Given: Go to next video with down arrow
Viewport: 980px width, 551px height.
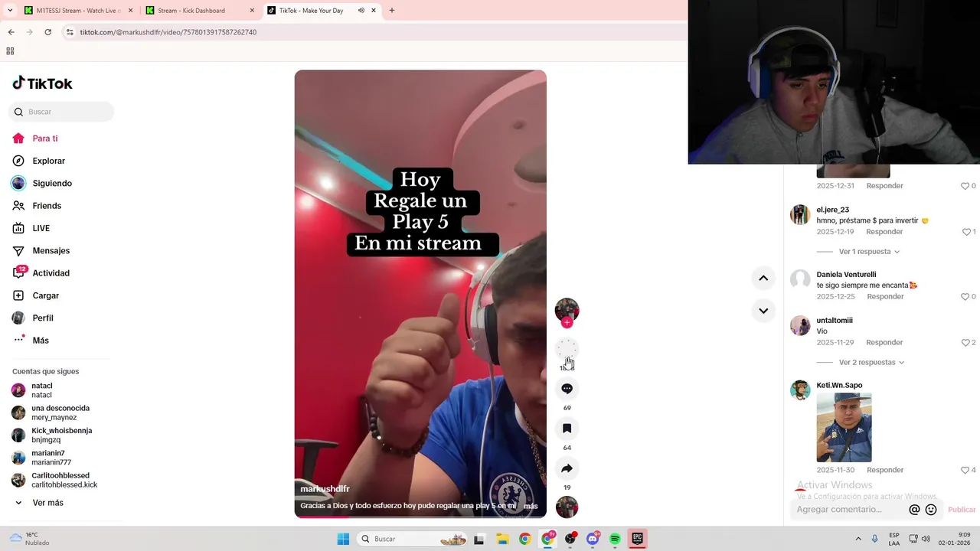Looking at the screenshot, I should [763, 311].
